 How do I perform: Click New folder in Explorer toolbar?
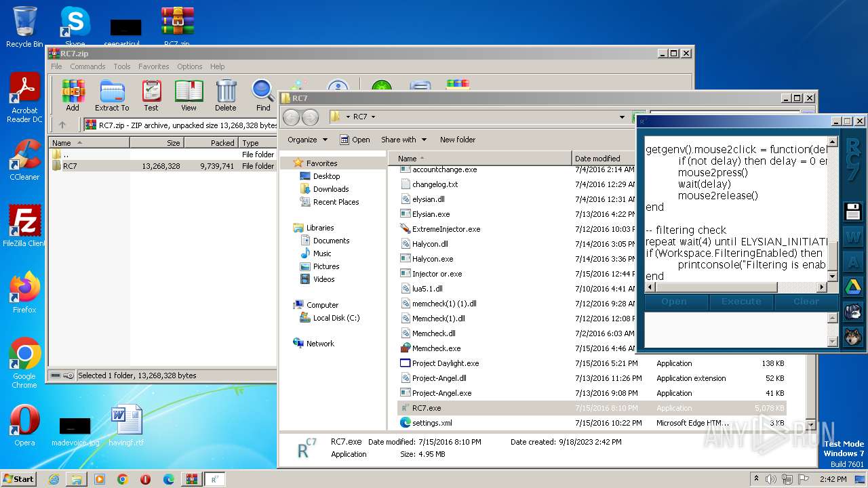click(x=458, y=140)
